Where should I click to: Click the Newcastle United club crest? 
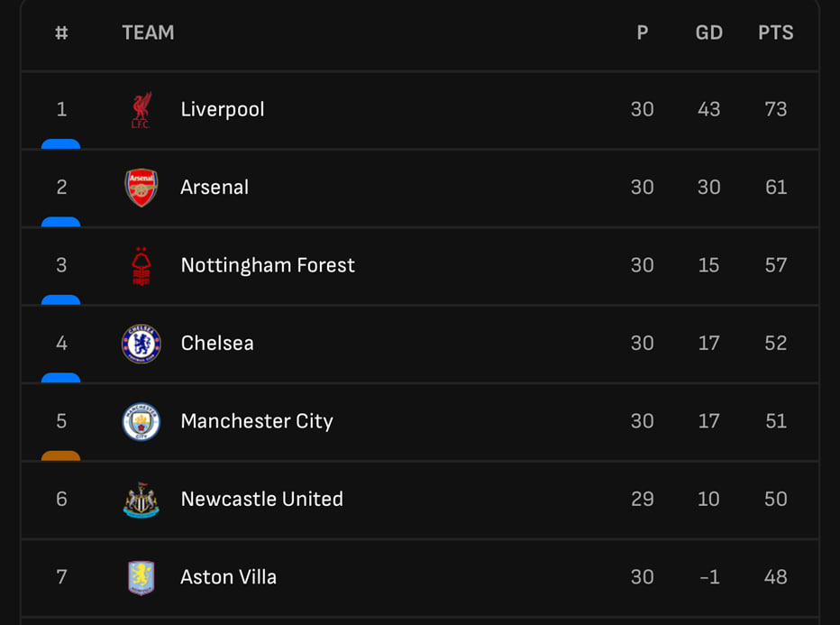142,500
